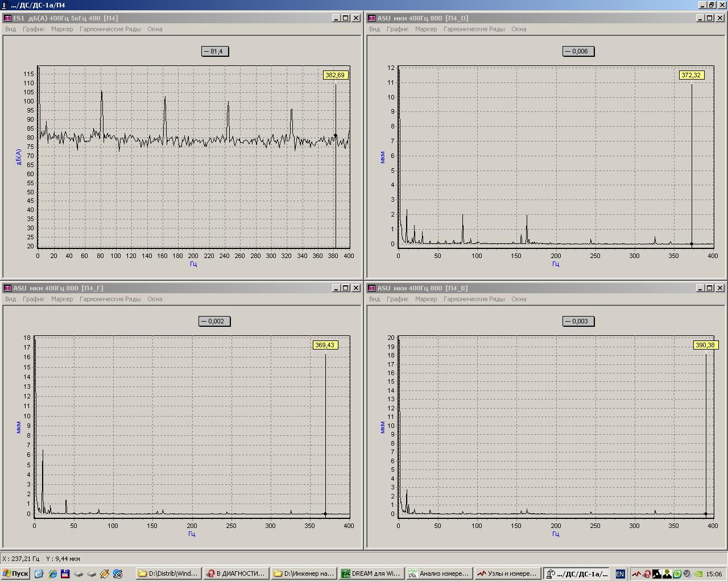Screen dimensions: 728x582
Task: Switch to В ДИАГНОСТИ... Opera taskbar window
Action: pyautogui.click(x=236, y=574)
